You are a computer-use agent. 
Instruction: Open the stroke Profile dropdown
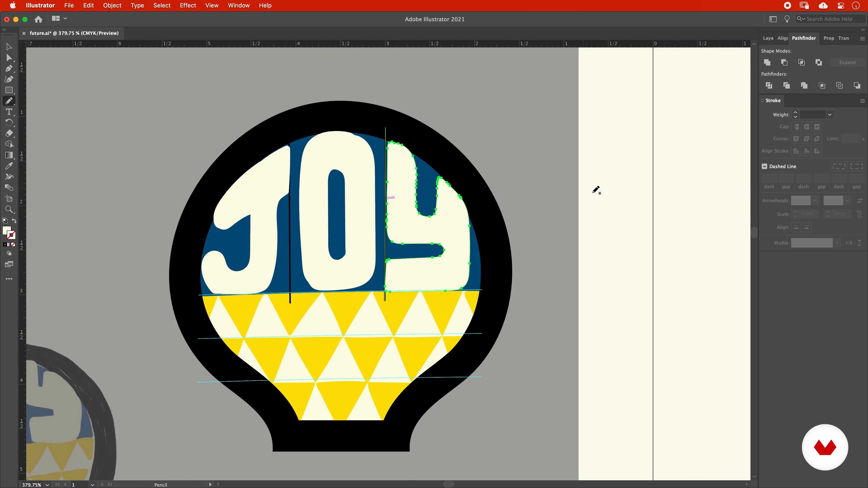point(837,243)
